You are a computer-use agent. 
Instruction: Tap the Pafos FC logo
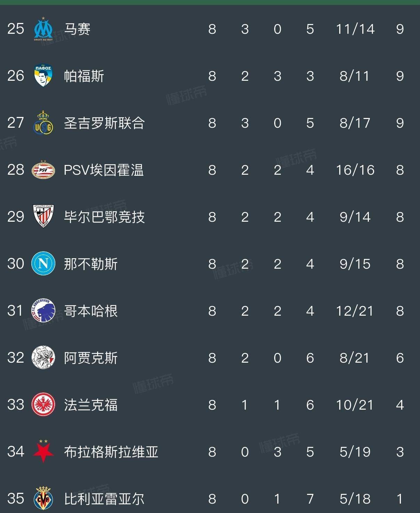(x=43, y=76)
